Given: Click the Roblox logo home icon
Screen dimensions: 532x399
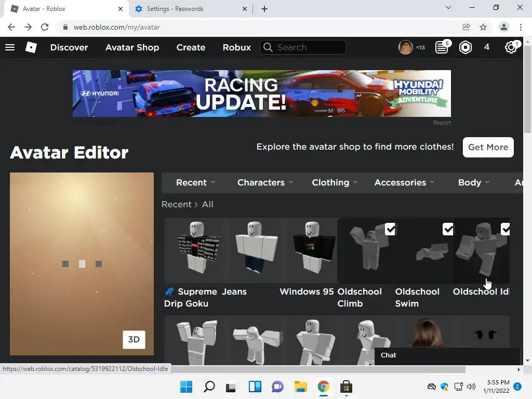Looking at the screenshot, I should click(x=31, y=47).
